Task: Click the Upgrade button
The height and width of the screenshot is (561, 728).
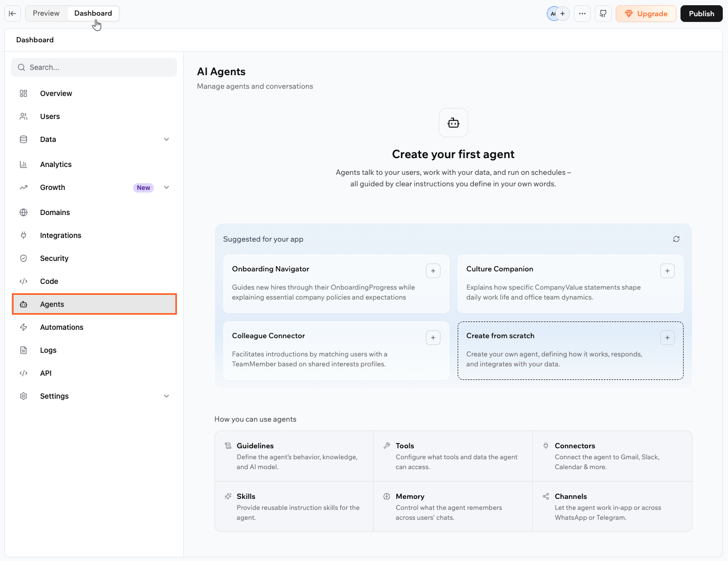Action: click(x=646, y=14)
